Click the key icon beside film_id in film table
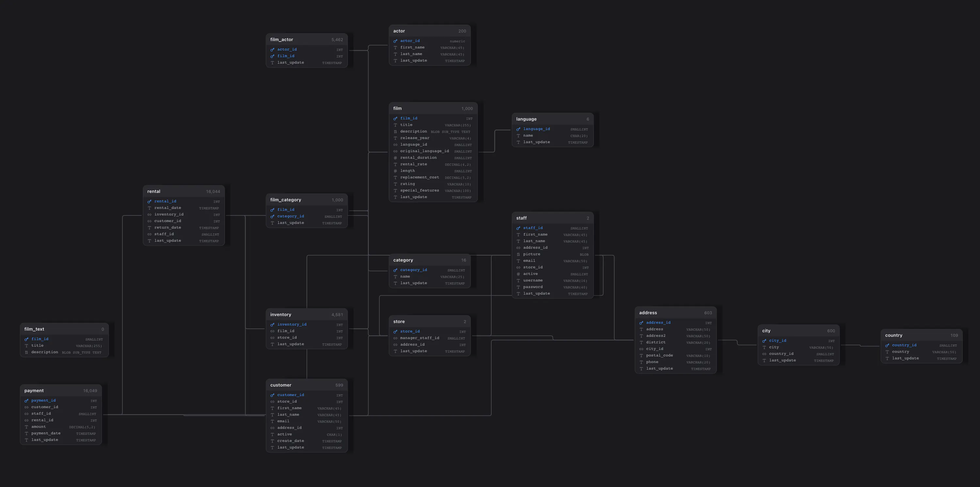Viewport: 980px width, 487px height. pyautogui.click(x=395, y=118)
